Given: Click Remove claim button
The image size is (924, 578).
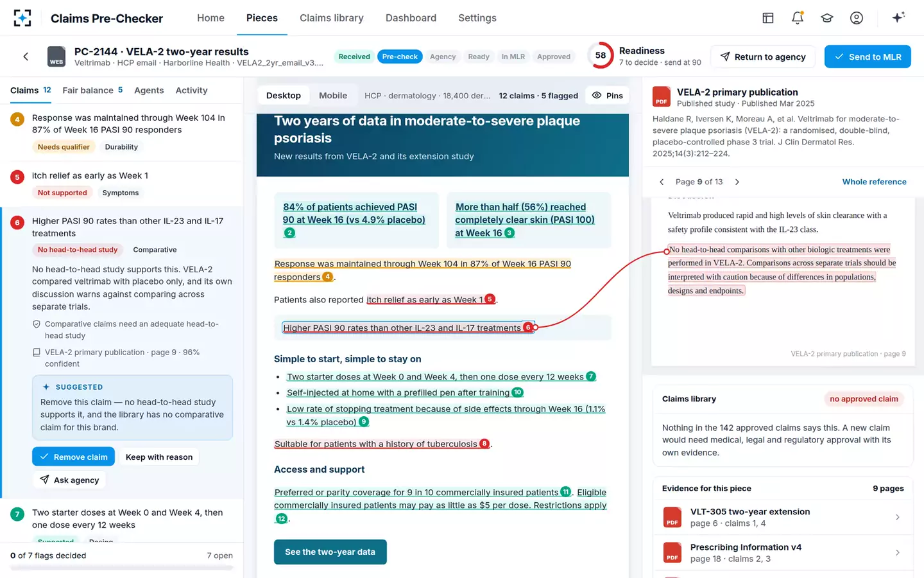Looking at the screenshot, I should click(x=74, y=457).
